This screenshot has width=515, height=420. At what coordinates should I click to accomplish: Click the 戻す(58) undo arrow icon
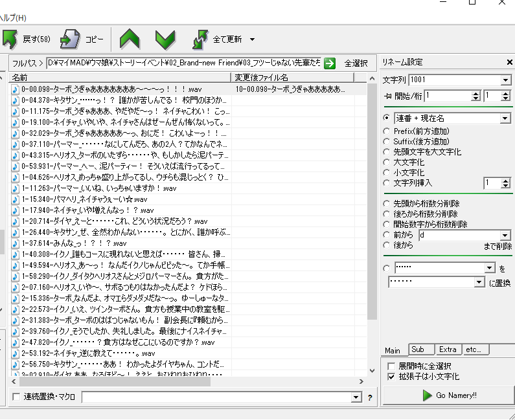click(10, 39)
